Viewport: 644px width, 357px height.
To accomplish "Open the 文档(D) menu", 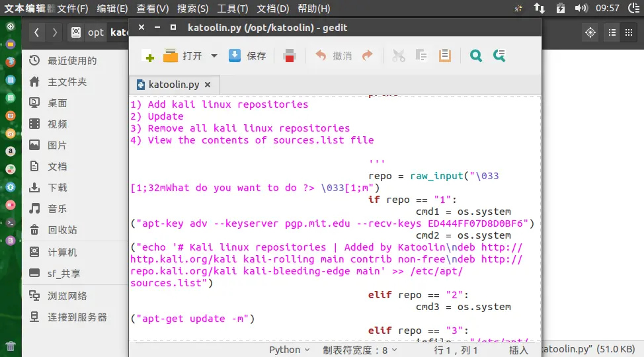I will tap(272, 9).
